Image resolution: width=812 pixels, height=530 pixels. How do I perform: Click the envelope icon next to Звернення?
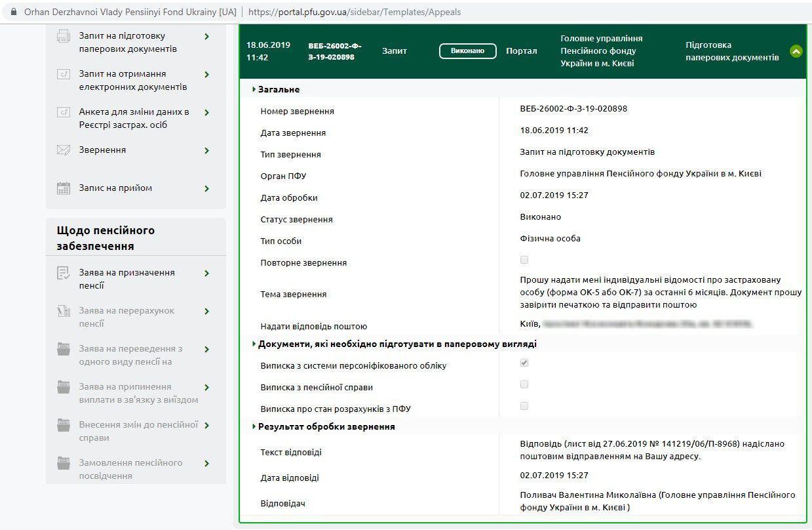coord(63,150)
